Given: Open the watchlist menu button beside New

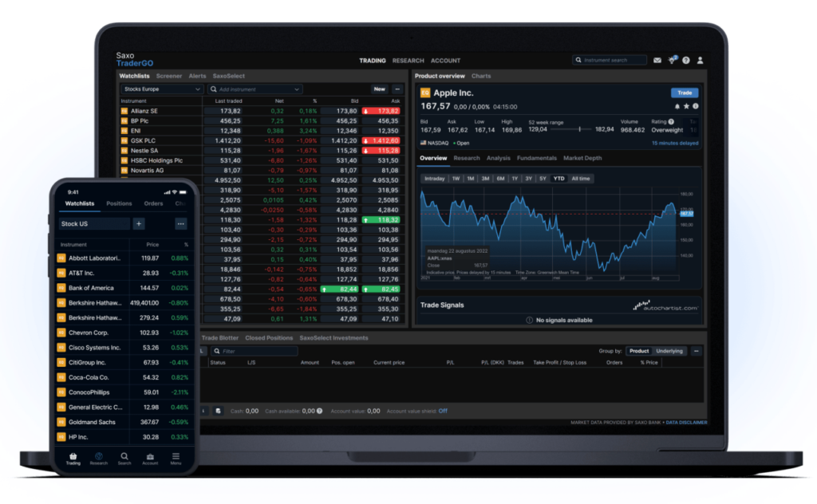Looking at the screenshot, I should click(397, 89).
